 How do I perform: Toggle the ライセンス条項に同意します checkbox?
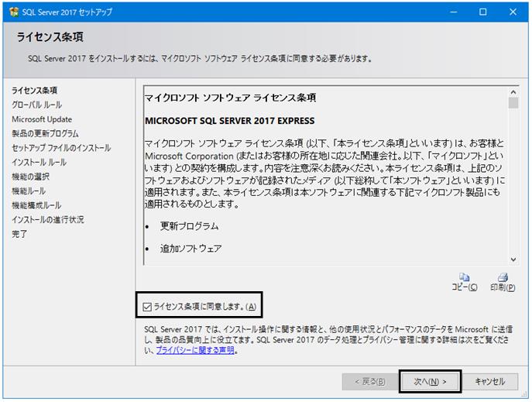coord(147,307)
